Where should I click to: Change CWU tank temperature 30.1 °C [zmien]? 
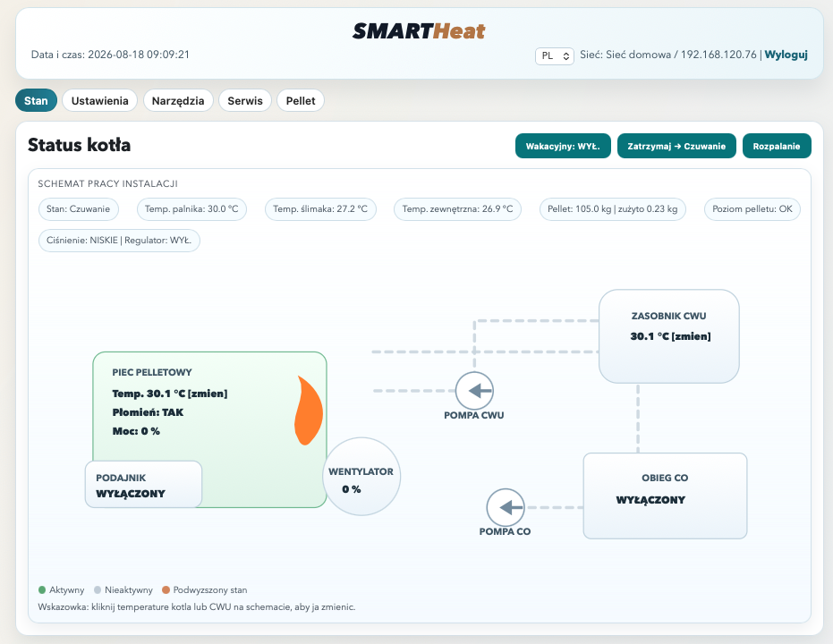tap(670, 336)
